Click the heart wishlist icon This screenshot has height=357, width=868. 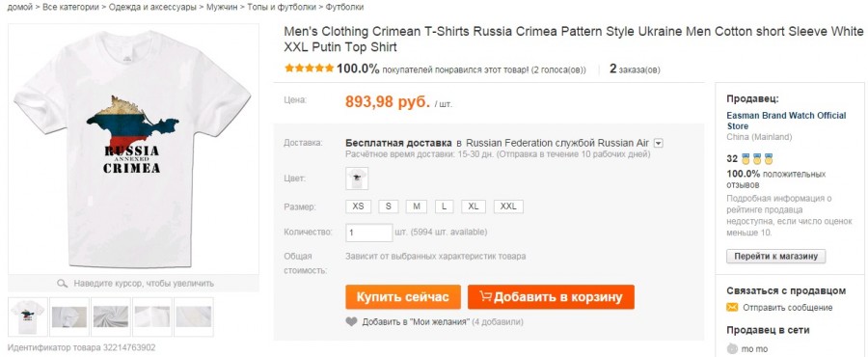[x=351, y=321]
